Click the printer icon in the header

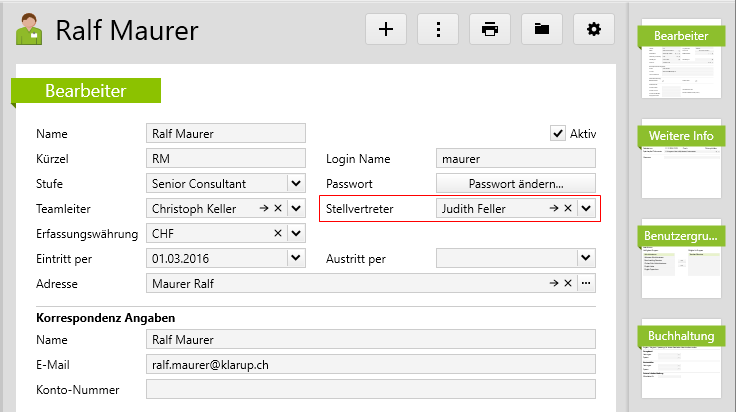pos(490,30)
